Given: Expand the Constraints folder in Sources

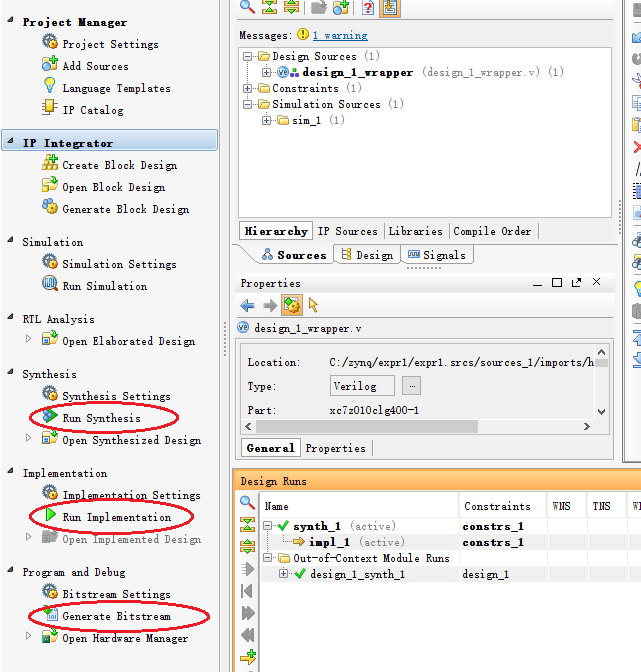Looking at the screenshot, I should pyautogui.click(x=248, y=88).
